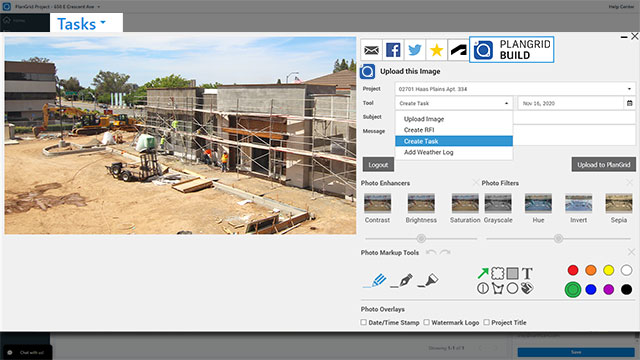
Task: Click the Nov 16, 2020 date field
Action: coord(571,103)
